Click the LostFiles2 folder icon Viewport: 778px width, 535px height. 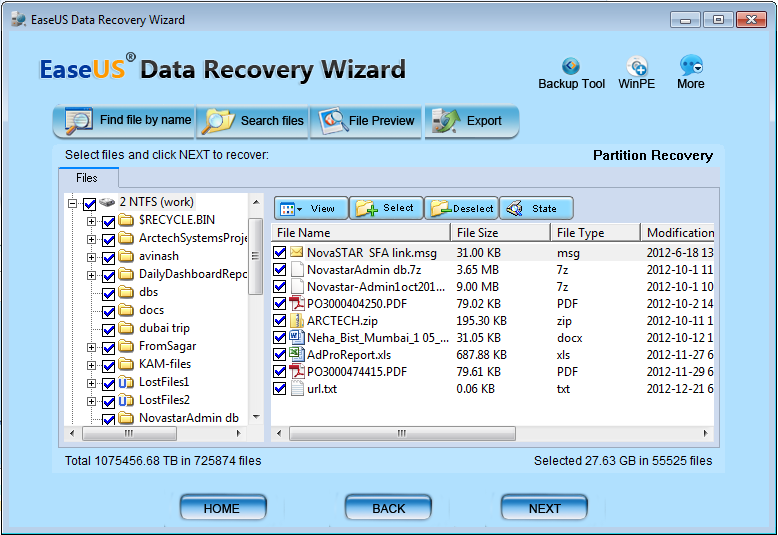[126, 400]
